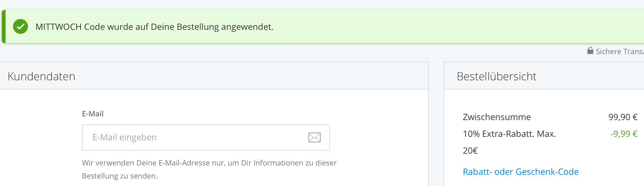Click the envelope icon in the E-Mail field

coord(314,137)
